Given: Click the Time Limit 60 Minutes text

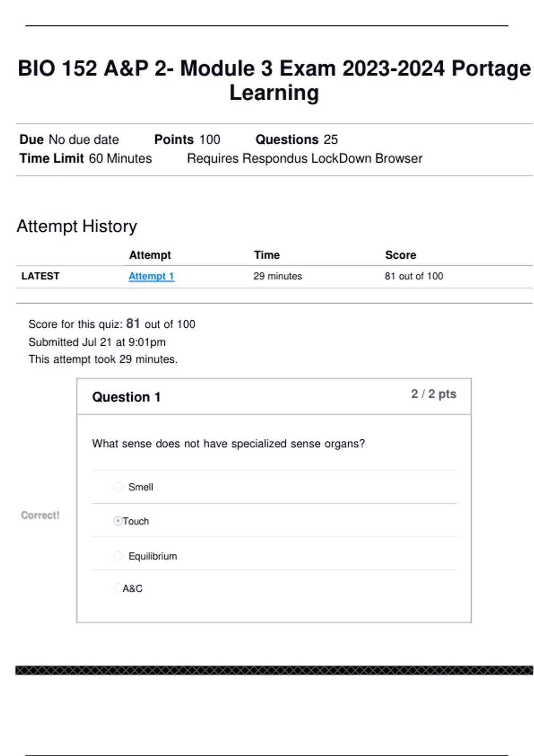Looking at the screenshot, I should click(x=85, y=158).
